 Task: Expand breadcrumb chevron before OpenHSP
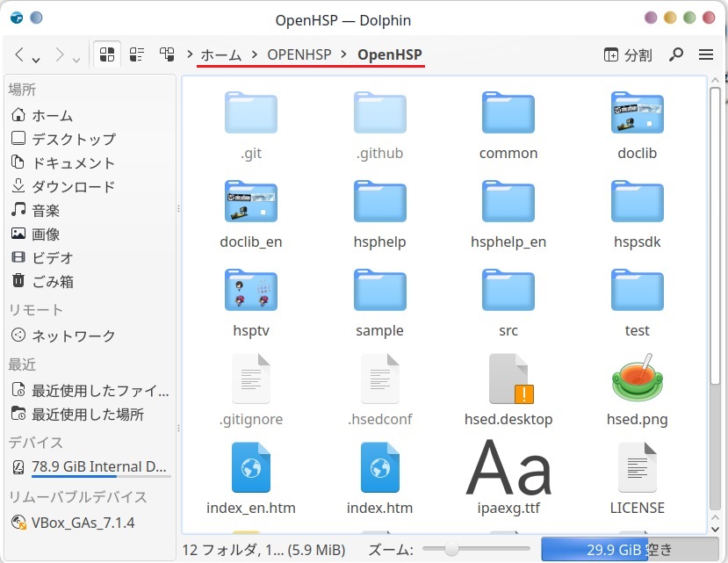344,54
